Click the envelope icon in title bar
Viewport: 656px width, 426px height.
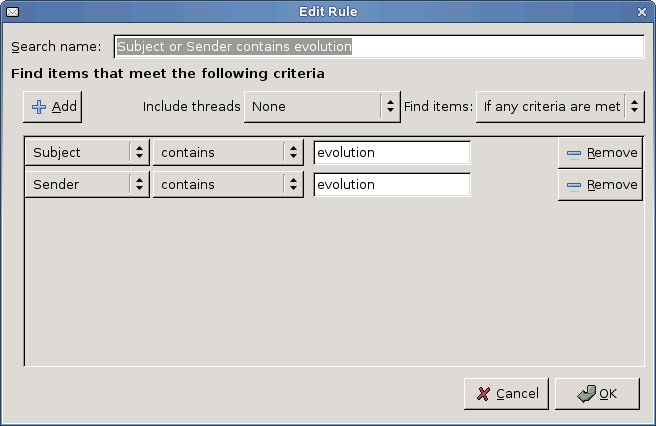pos(12,12)
